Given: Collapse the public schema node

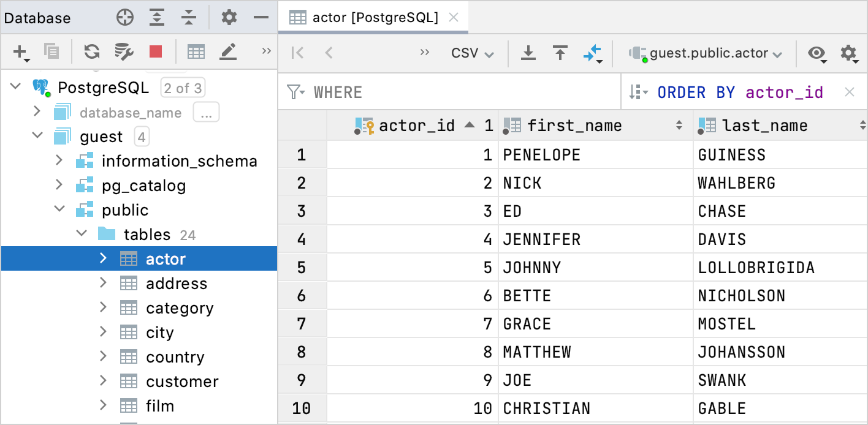Looking at the screenshot, I should (59, 209).
